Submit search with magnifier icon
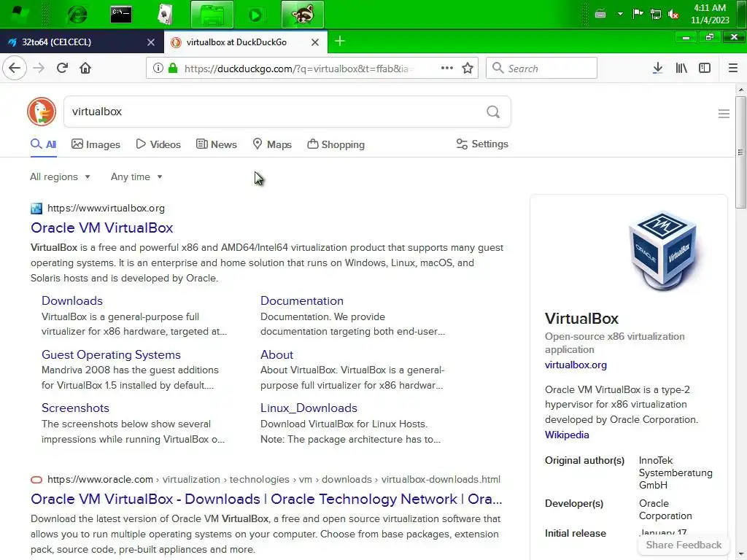 493,112
